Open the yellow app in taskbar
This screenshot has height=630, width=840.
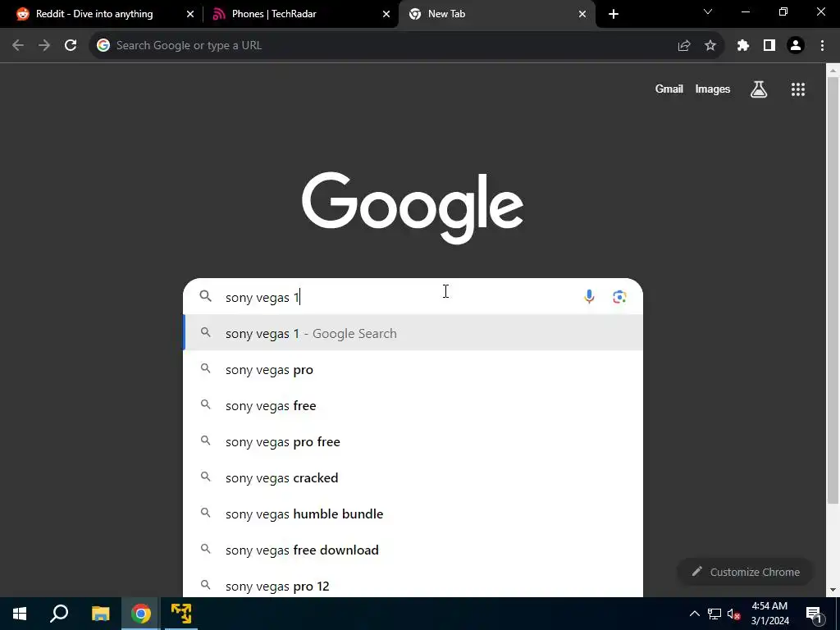[181, 614]
